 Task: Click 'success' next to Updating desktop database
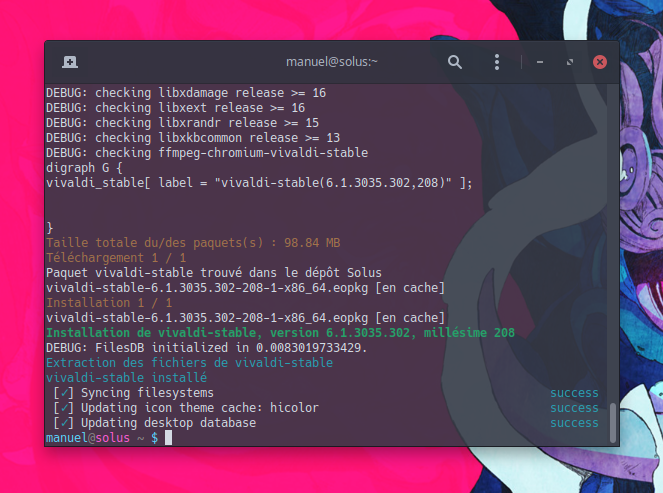pos(574,423)
